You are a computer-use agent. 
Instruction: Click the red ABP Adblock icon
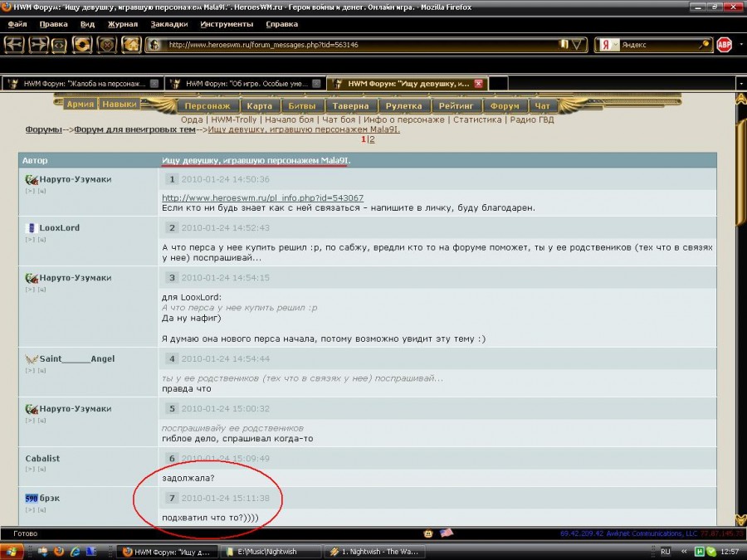tap(725, 45)
